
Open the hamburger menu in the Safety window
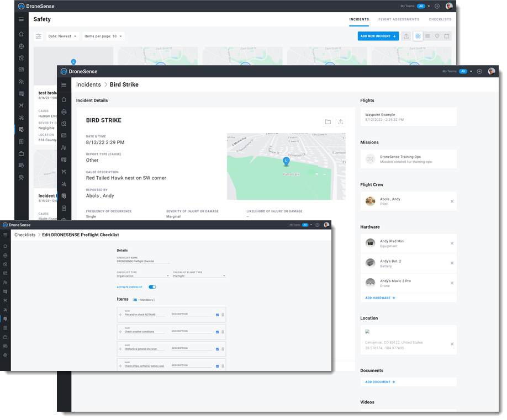(22, 19)
